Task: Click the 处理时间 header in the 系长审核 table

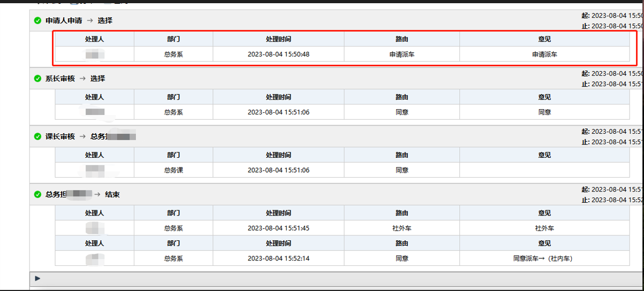Action: click(x=278, y=97)
